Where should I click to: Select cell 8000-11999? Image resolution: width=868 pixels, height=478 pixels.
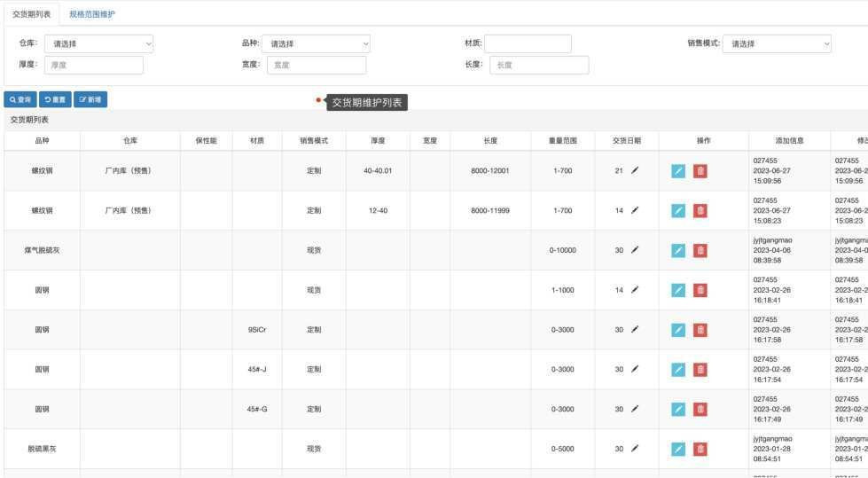(x=490, y=210)
